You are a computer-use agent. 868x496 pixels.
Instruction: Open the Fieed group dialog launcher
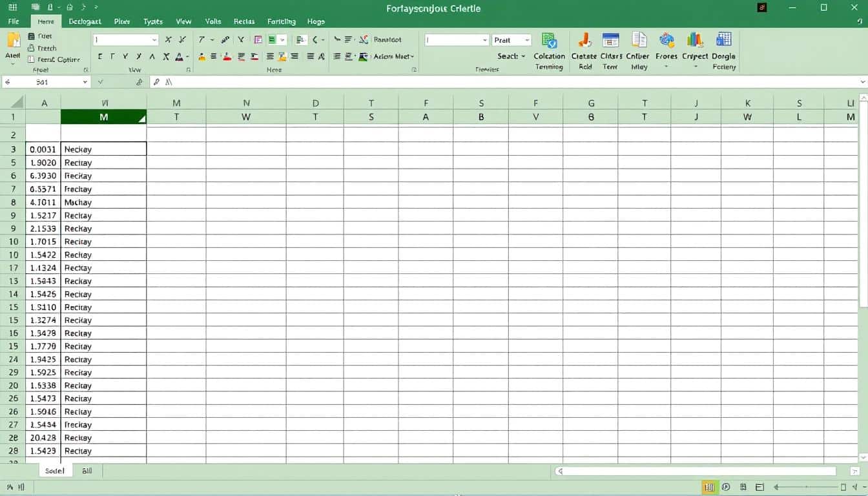click(x=85, y=70)
